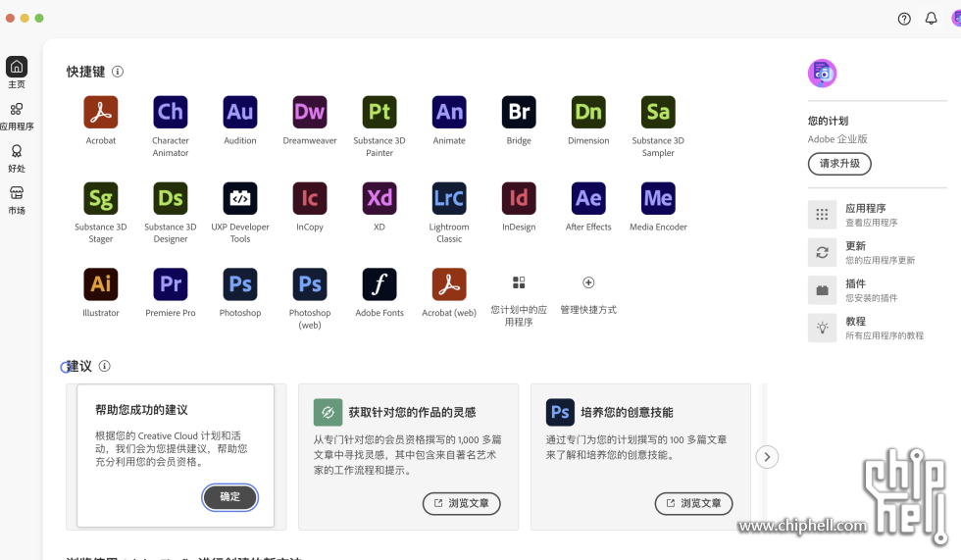Open Photoshop (web)
The image size is (961, 560).
pos(310,284)
